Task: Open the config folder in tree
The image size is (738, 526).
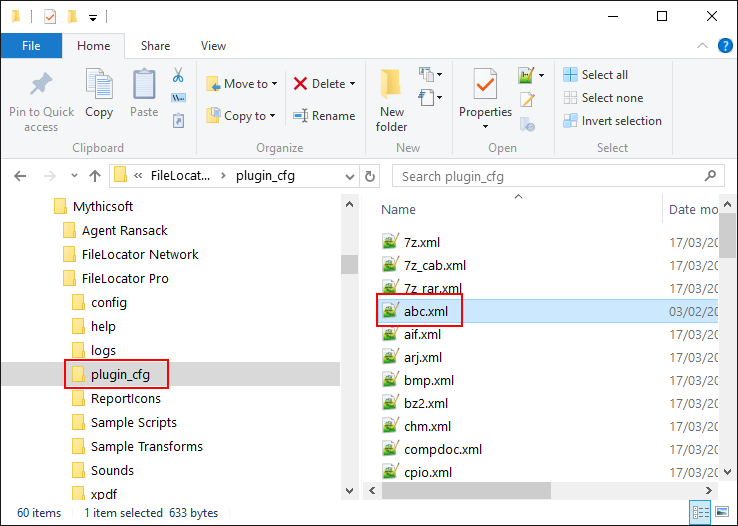Action: [x=99, y=303]
